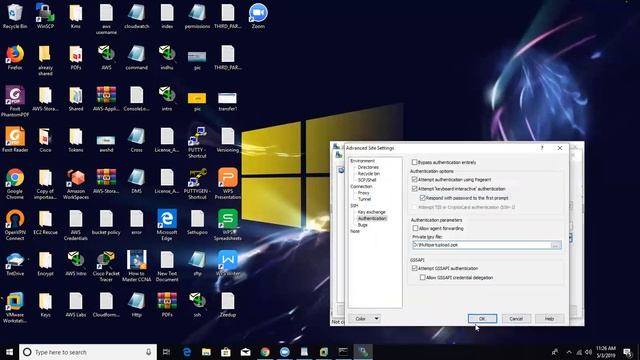This screenshot has width=640, height=360.
Task: Open Mail app from taskbar
Action: coord(245,352)
